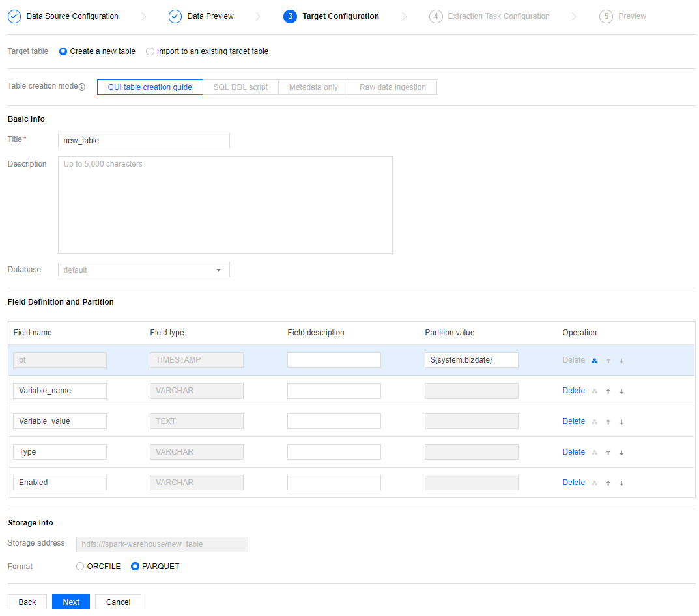Move the pt field down
Image resolution: width=699 pixels, height=616 pixels.
621,361
